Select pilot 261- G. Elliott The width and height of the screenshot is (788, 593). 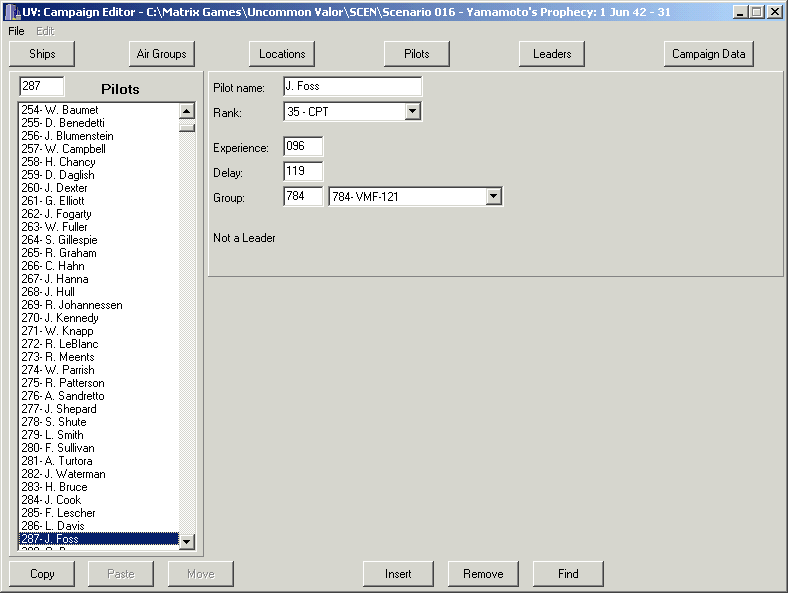pos(99,201)
